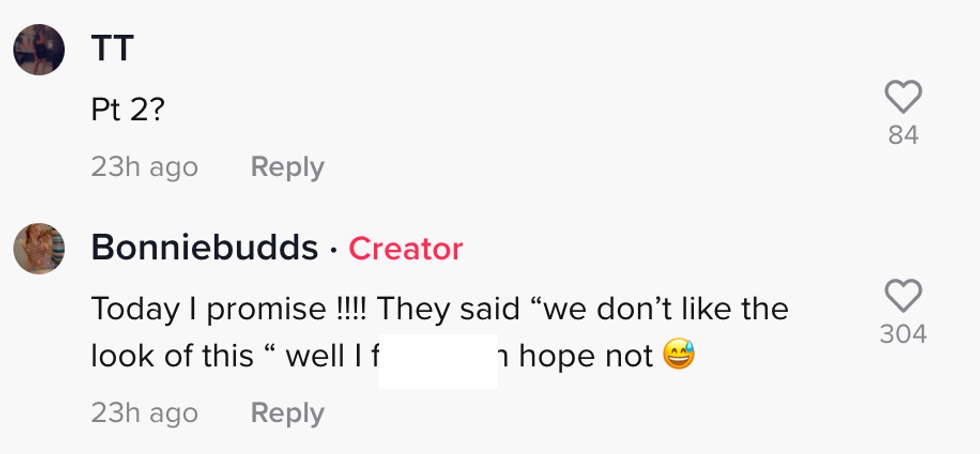The image size is (980, 454).
Task: Click the 84 likes count
Action: click(x=903, y=135)
